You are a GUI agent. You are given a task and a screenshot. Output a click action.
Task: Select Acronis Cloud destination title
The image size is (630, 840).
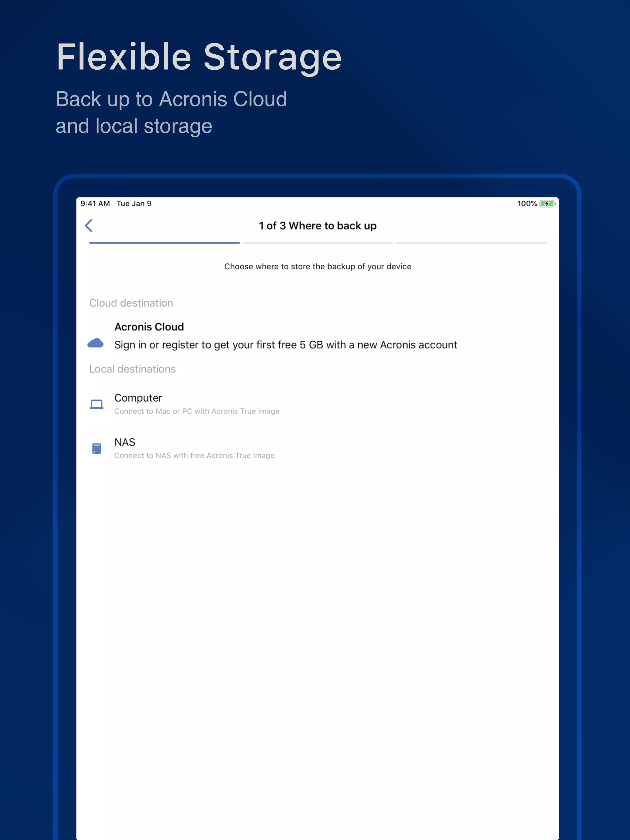tap(149, 327)
